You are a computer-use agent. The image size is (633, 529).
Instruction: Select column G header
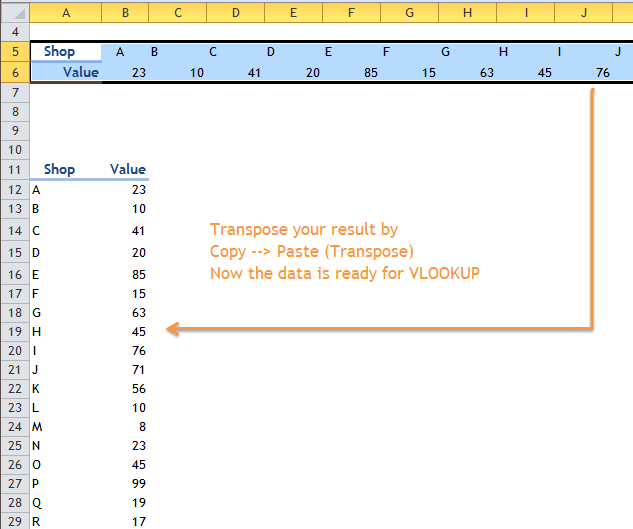(x=410, y=12)
